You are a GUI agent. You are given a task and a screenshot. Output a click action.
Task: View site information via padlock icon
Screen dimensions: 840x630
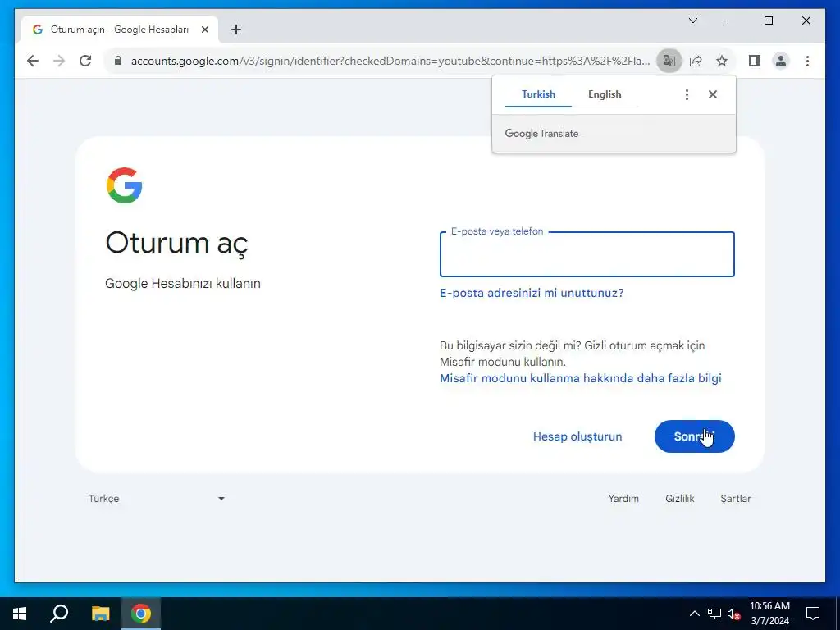(x=118, y=61)
